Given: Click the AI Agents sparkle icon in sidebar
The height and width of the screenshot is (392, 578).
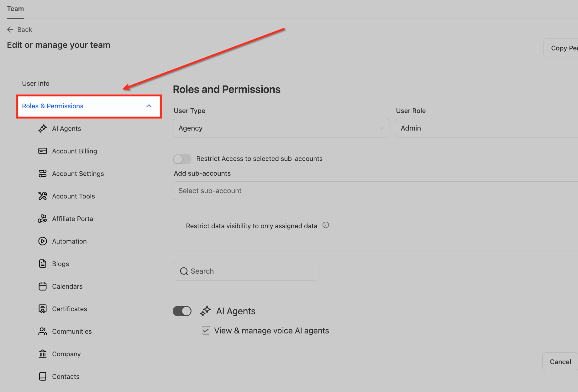Looking at the screenshot, I should tap(43, 129).
